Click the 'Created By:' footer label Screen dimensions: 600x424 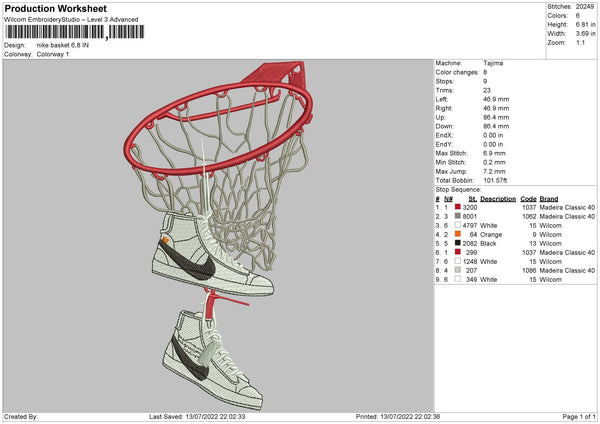21,416
